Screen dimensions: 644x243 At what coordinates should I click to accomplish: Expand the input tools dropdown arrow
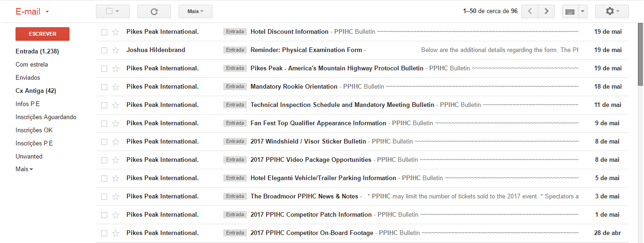(x=583, y=11)
